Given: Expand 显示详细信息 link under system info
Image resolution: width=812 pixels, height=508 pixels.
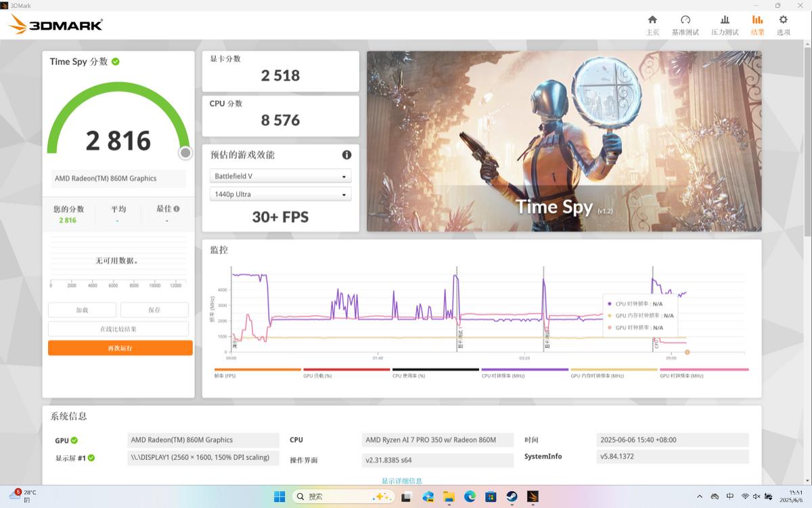Looking at the screenshot, I should (x=402, y=481).
